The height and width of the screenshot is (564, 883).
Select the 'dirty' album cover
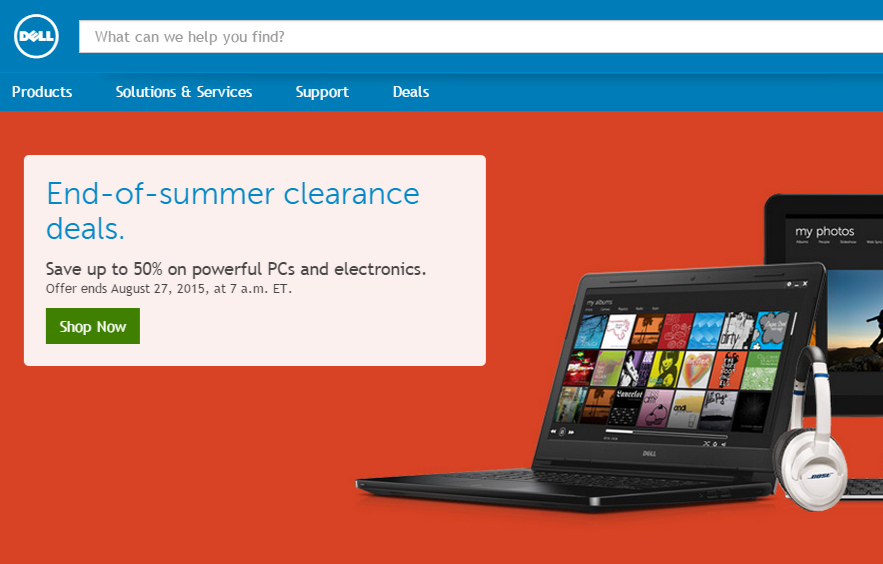(x=738, y=331)
